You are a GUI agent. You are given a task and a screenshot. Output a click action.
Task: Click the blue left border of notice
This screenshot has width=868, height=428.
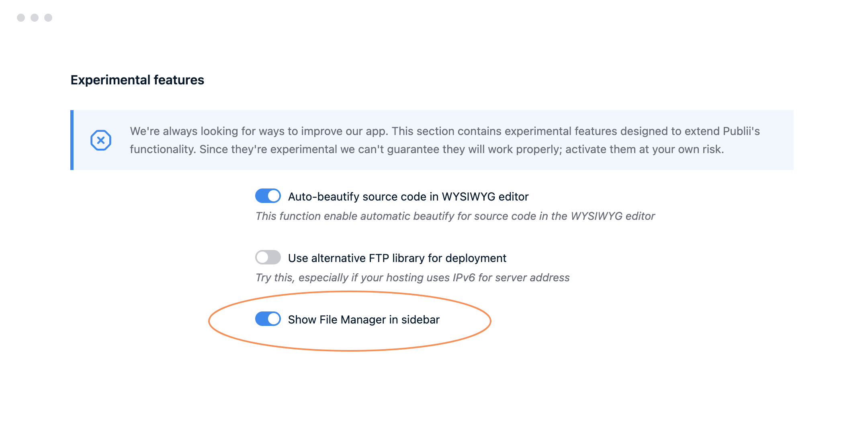[x=72, y=140]
